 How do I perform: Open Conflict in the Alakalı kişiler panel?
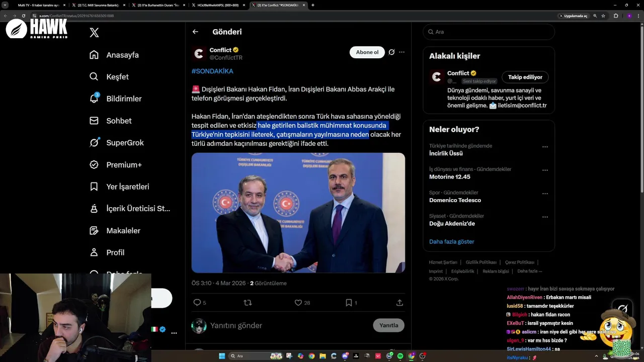click(458, 73)
